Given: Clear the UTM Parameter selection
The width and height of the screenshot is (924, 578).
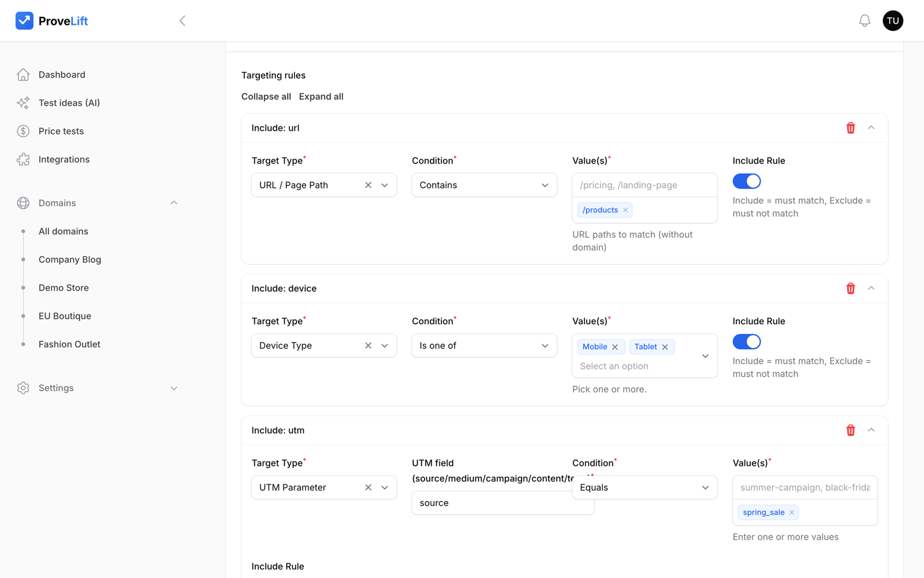Looking at the screenshot, I should pos(368,487).
